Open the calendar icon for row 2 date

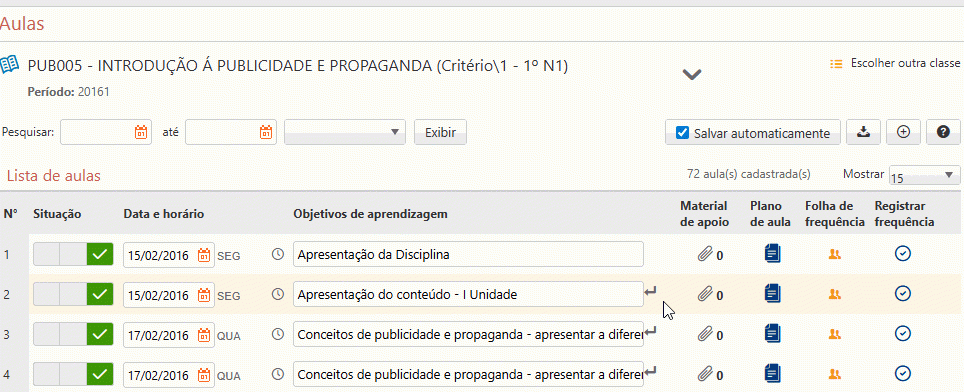(204, 295)
